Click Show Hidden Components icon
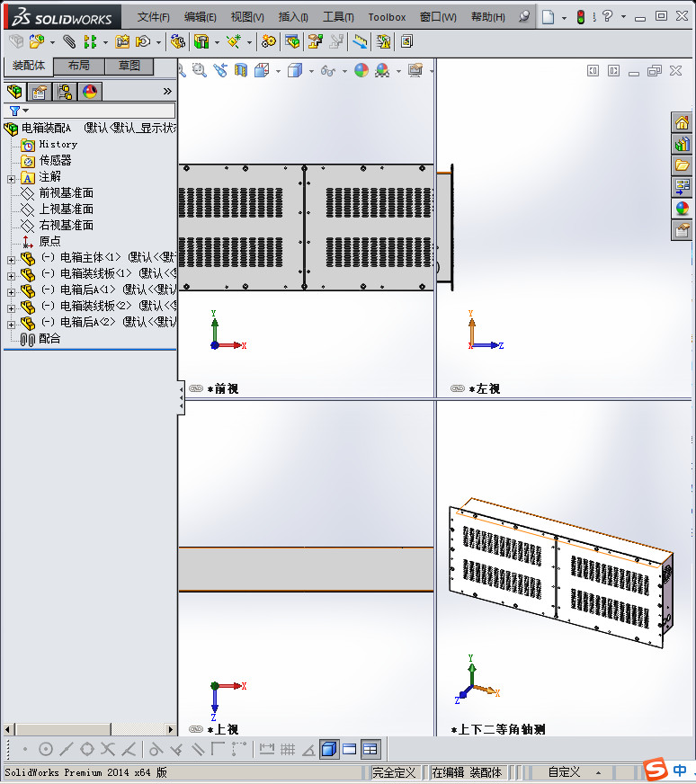 177,41
